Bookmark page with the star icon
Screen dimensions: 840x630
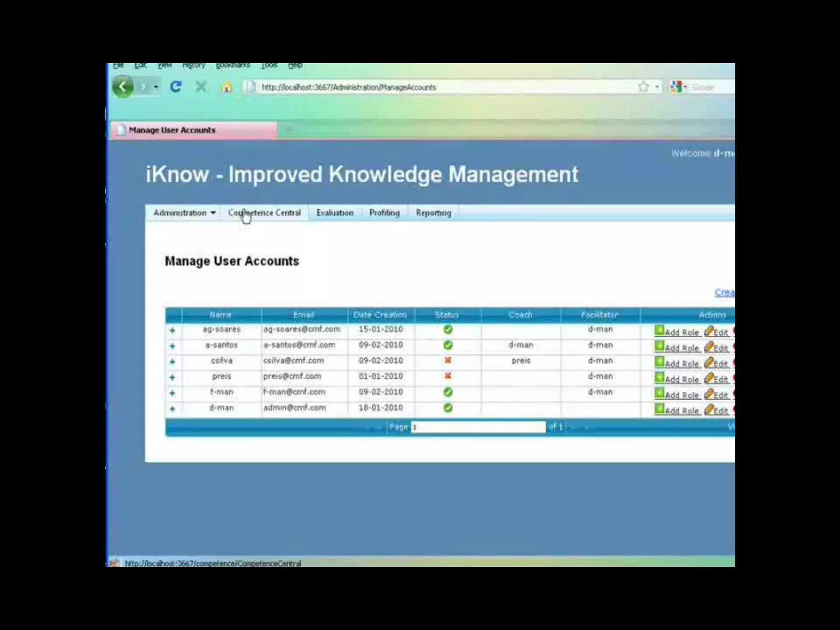644,87
